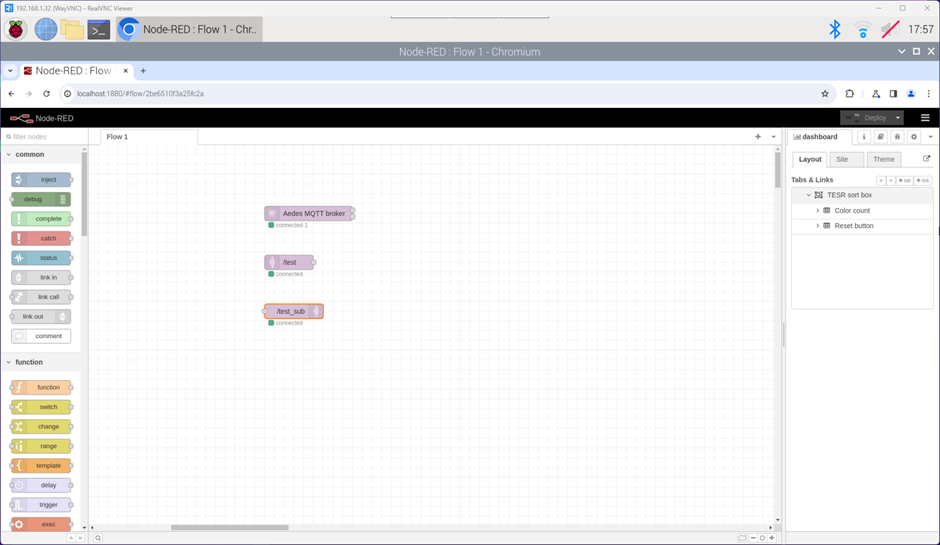Click the add flow plus icon
The width and height of the screenshot is (940, 545).
click(x=758, y=137)
